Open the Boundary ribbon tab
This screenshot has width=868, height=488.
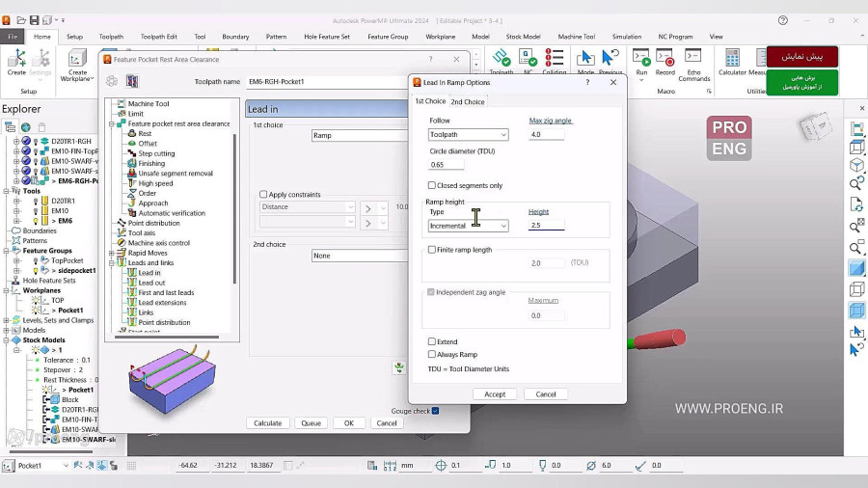click(235, 37)
